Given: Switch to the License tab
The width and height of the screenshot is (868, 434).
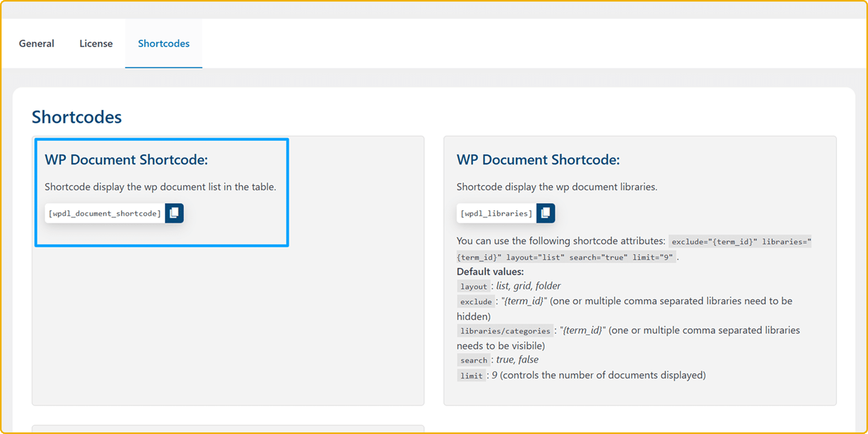Looking at the screenshot, I should pos(96,43).
